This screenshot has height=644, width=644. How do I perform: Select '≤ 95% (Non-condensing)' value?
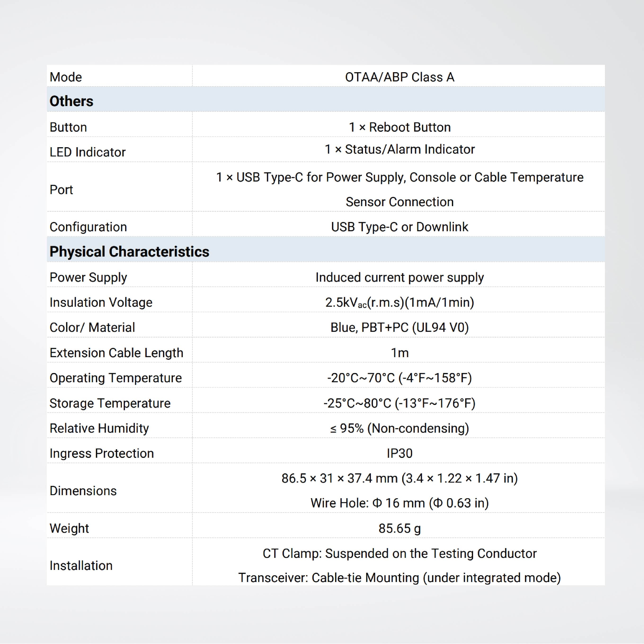click(399, 428)
